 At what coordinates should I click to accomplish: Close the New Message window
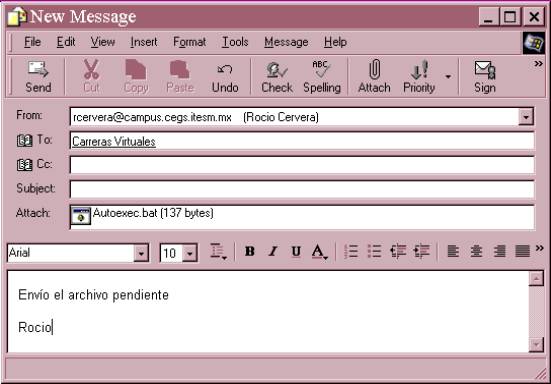pos(534,17)
